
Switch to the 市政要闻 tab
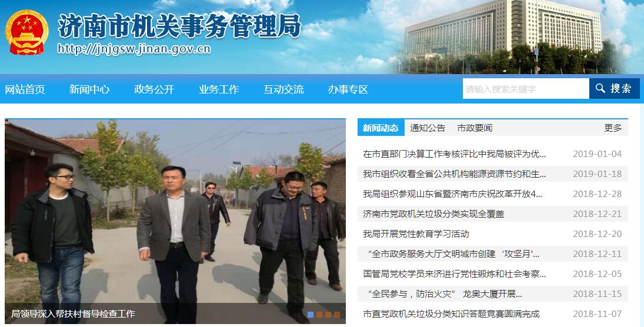click(475, 128)
